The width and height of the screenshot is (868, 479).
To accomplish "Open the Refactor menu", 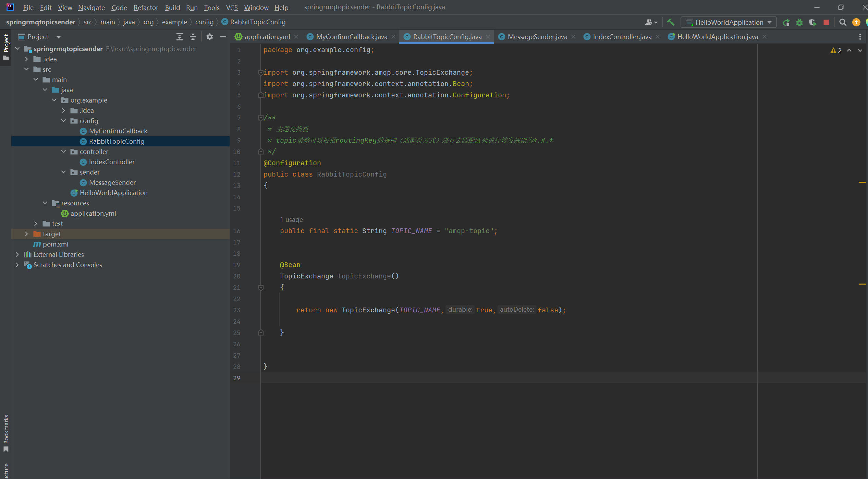I will point(146,7).
